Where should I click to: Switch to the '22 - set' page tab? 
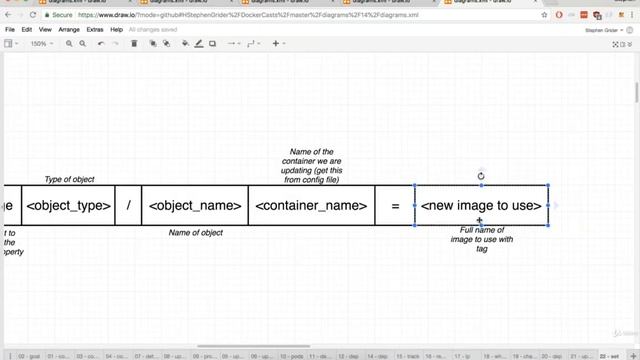click(610, 356)
